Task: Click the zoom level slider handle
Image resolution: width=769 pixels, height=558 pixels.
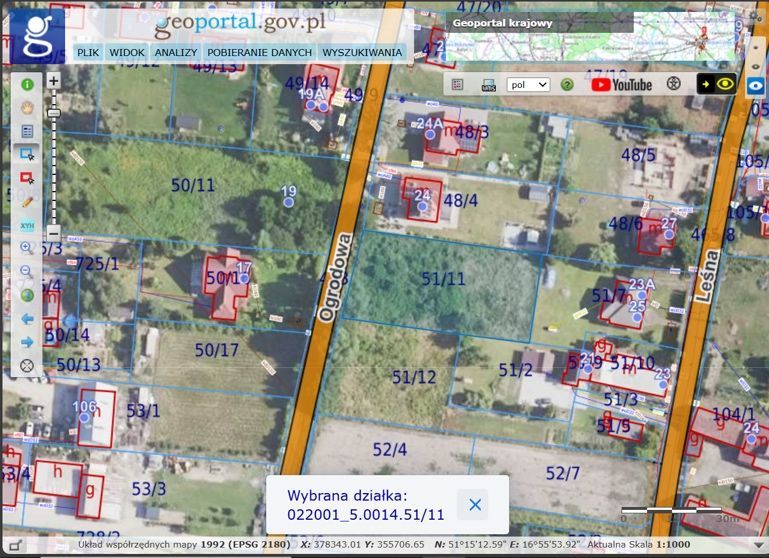Action: pos(53,113)
